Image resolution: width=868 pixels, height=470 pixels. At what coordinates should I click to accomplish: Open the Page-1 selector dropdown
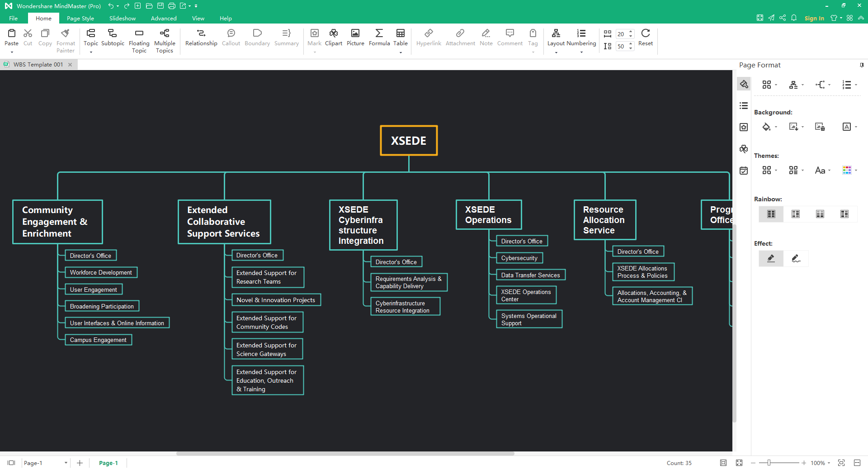point(45,463)
